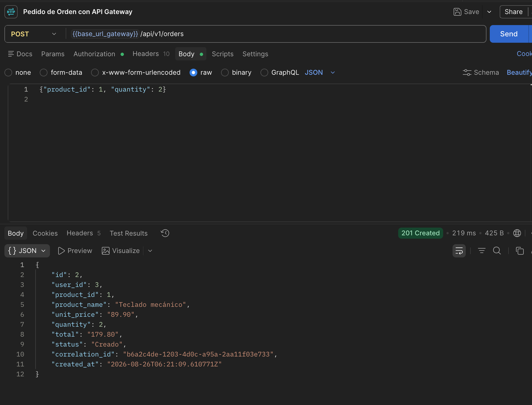
Task: Switch to the Params tab
Action: (53, 54)
